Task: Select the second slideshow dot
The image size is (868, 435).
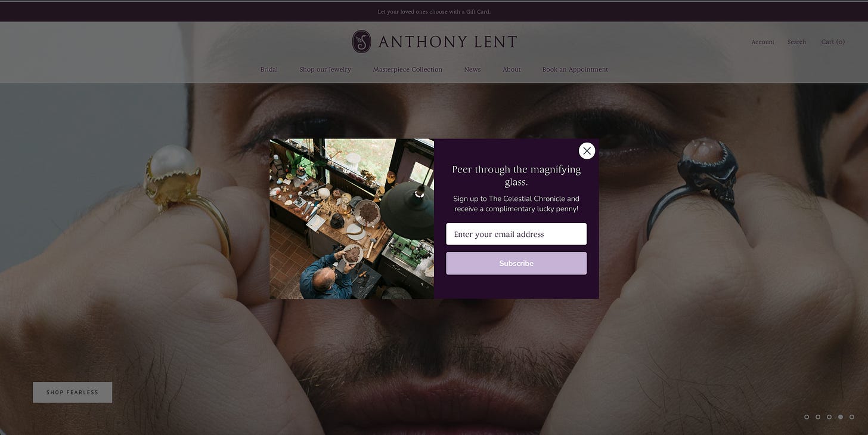Action: coord(818,417)
